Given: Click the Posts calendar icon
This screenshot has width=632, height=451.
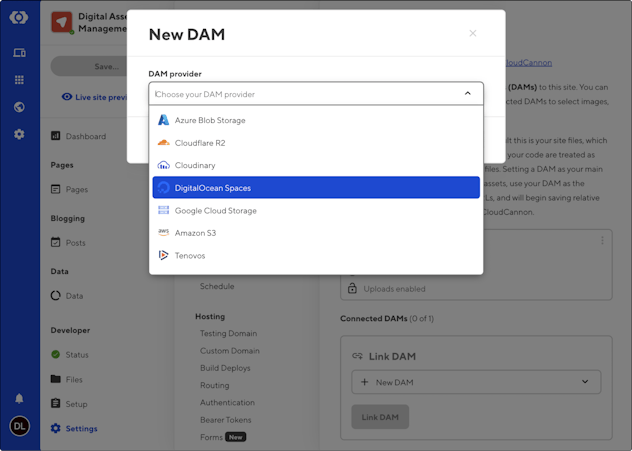Looking at the screenshot, I should coord(56,242).
